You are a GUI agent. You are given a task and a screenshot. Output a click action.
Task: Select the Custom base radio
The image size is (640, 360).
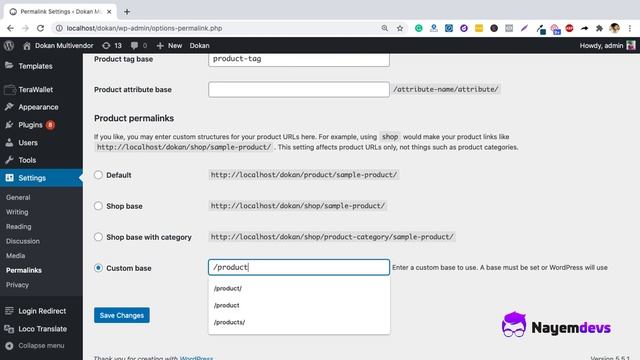98,268
